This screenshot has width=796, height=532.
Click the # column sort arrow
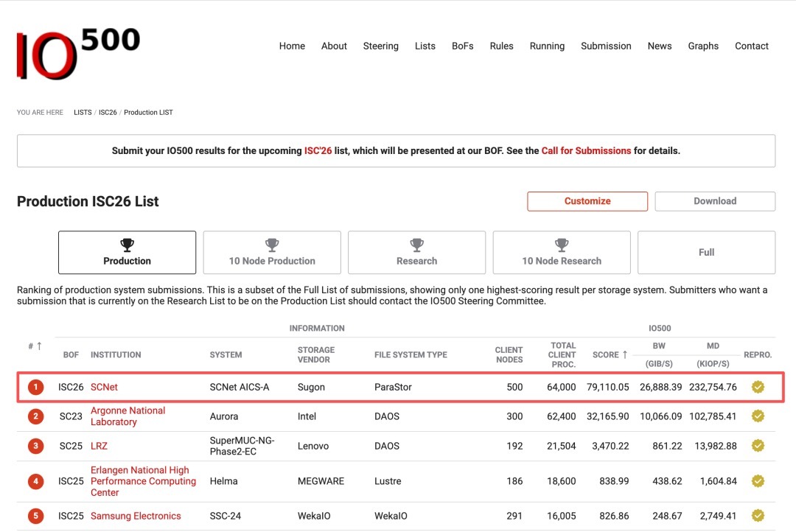(x=39, y=346)
